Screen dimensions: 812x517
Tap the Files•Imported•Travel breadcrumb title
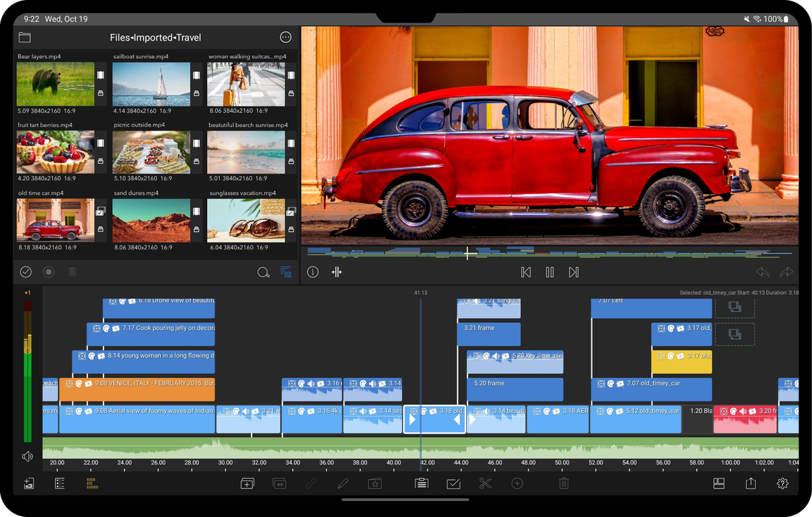[156, 38]
